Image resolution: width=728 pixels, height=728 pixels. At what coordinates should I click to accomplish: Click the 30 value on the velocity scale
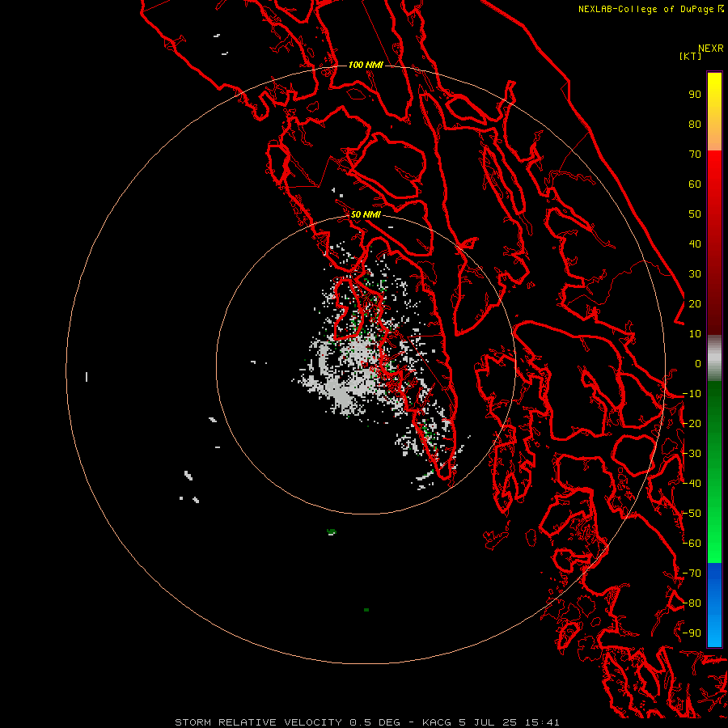pyautogui.click(x=695, y=274)
